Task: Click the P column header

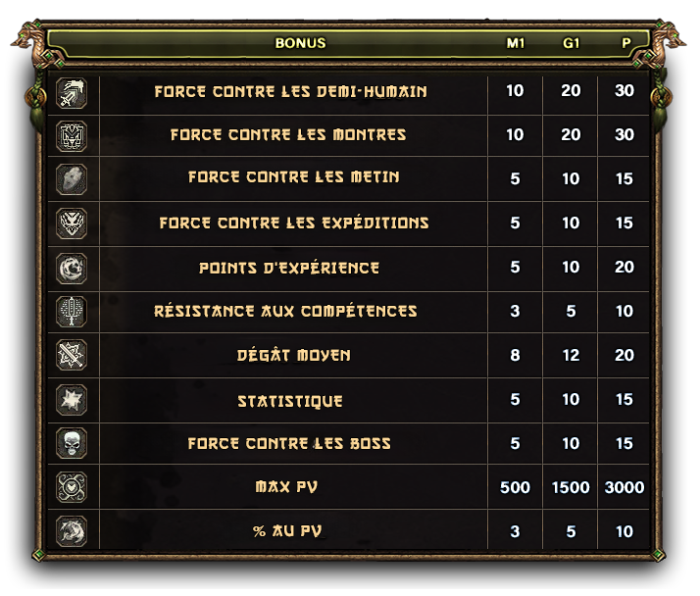Action: (626, 43)
